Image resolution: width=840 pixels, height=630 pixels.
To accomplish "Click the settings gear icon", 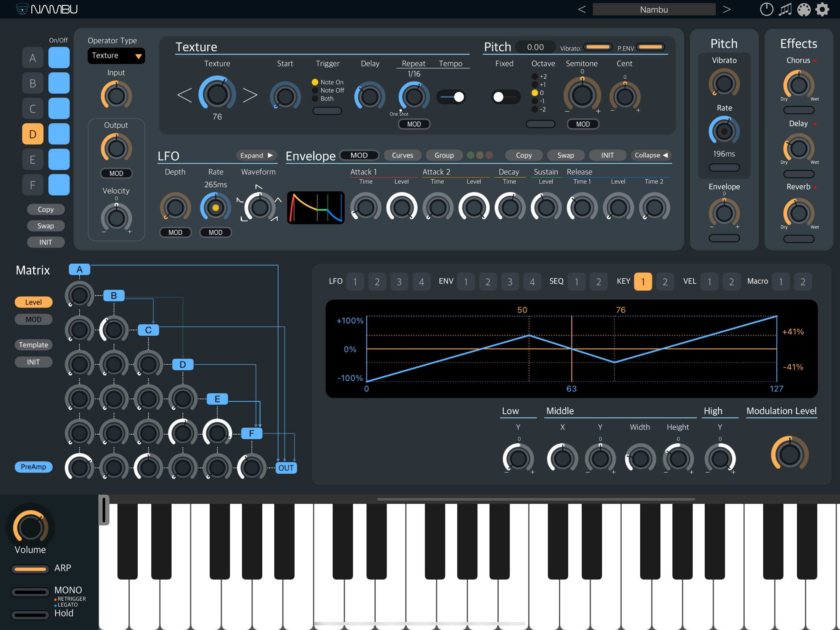I will click(x=822, y=10).
